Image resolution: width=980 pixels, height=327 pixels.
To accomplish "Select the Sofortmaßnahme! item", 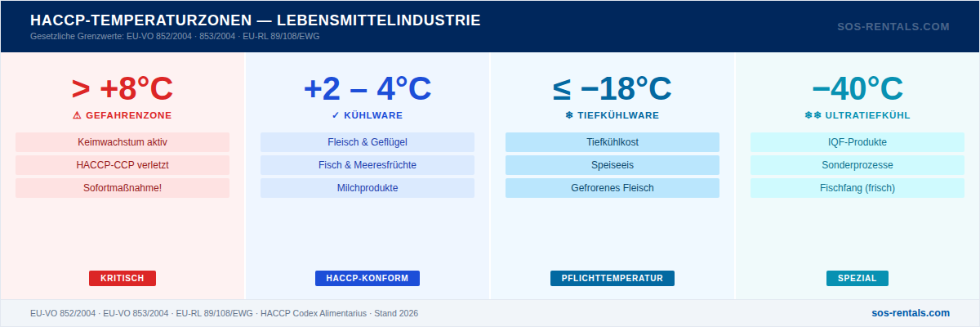I will coord(122,188).
